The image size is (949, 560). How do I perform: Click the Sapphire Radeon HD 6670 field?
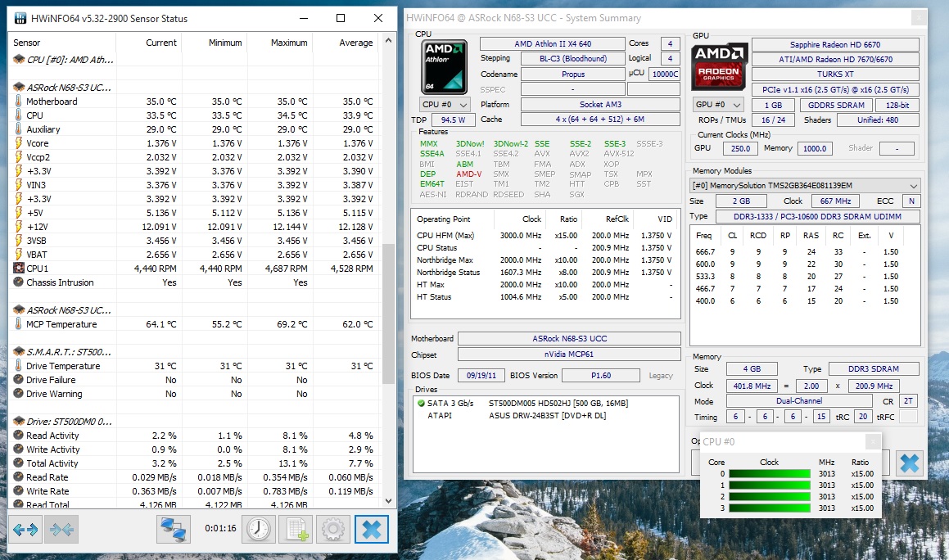[835, 44]
